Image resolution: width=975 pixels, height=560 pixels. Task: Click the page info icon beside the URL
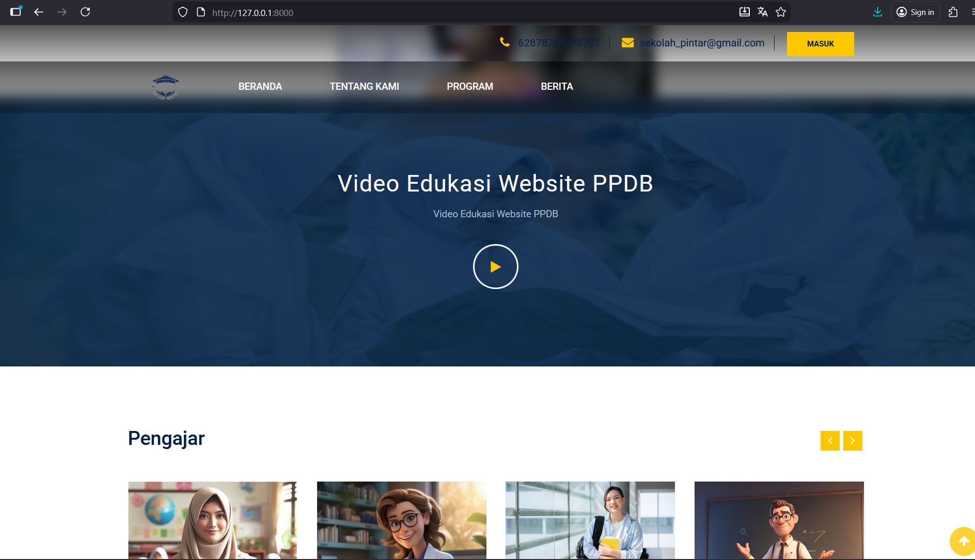[x=201, y=12]
